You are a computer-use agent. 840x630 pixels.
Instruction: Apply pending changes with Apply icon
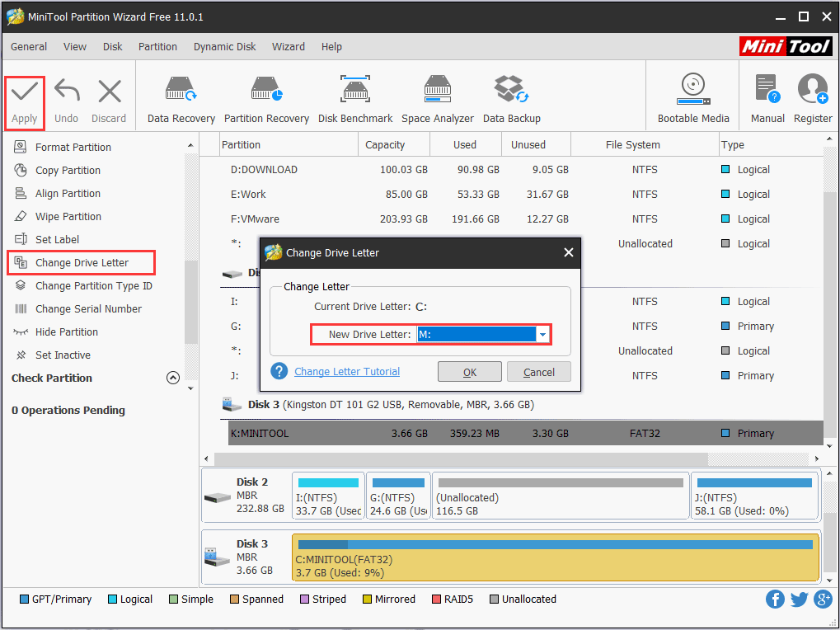click(x=25, y=103)
